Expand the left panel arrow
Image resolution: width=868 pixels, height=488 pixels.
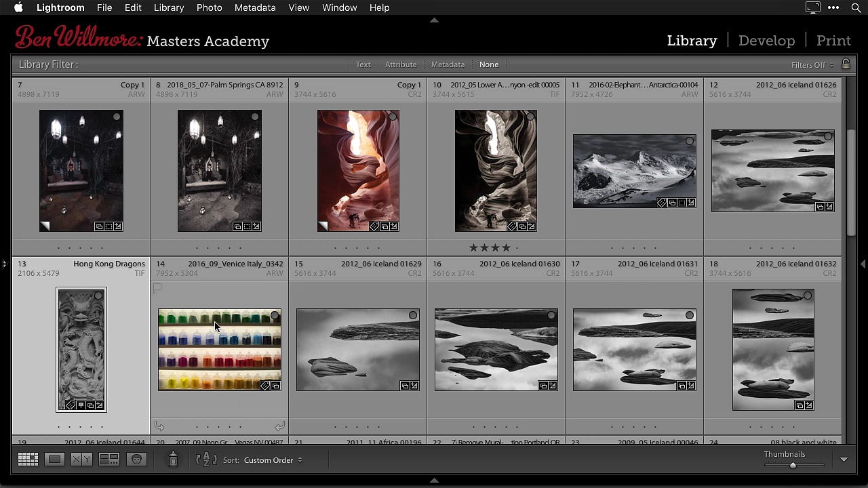coord(4,264)
